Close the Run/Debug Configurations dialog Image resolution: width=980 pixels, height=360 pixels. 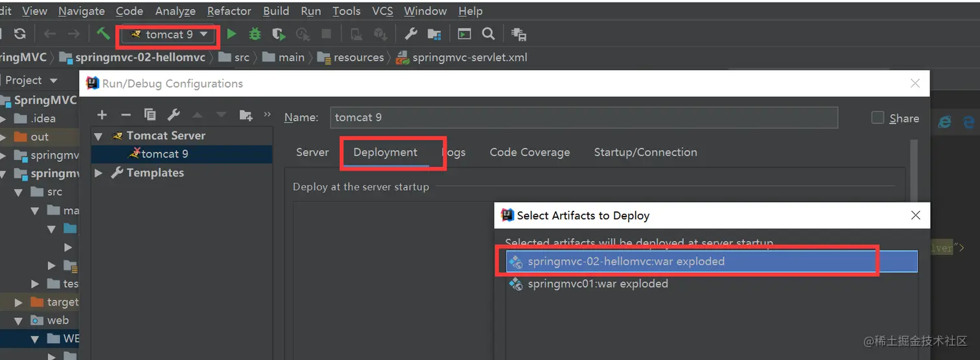point(915,83)
